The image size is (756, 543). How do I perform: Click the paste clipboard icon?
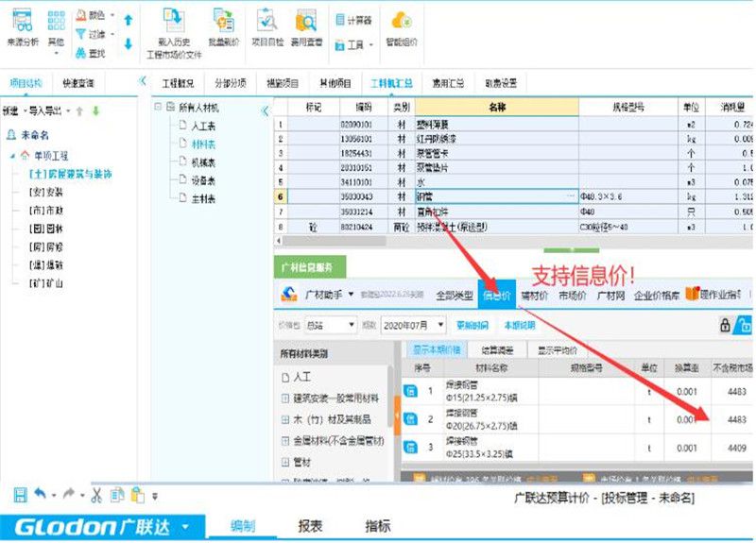pyautogui.click(x=138, y=495)
